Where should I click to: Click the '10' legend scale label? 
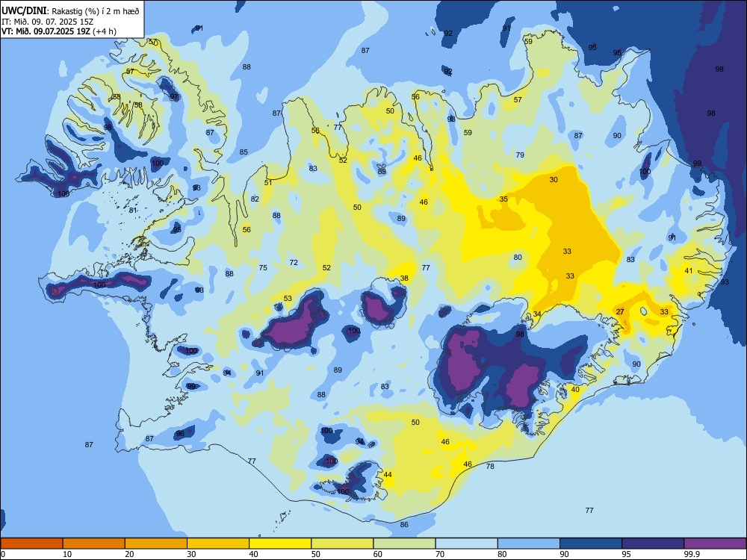click(67, 554)
